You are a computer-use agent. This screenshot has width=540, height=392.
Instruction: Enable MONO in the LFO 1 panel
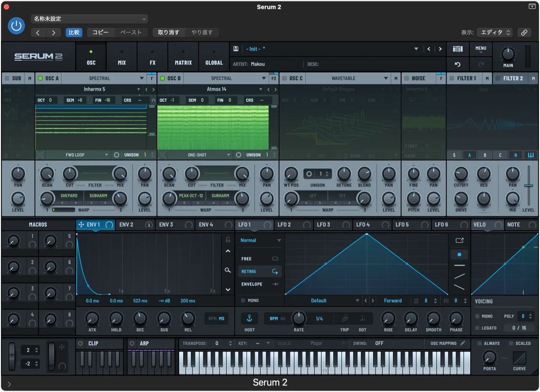pyautogui.click(x=243, y=300)
